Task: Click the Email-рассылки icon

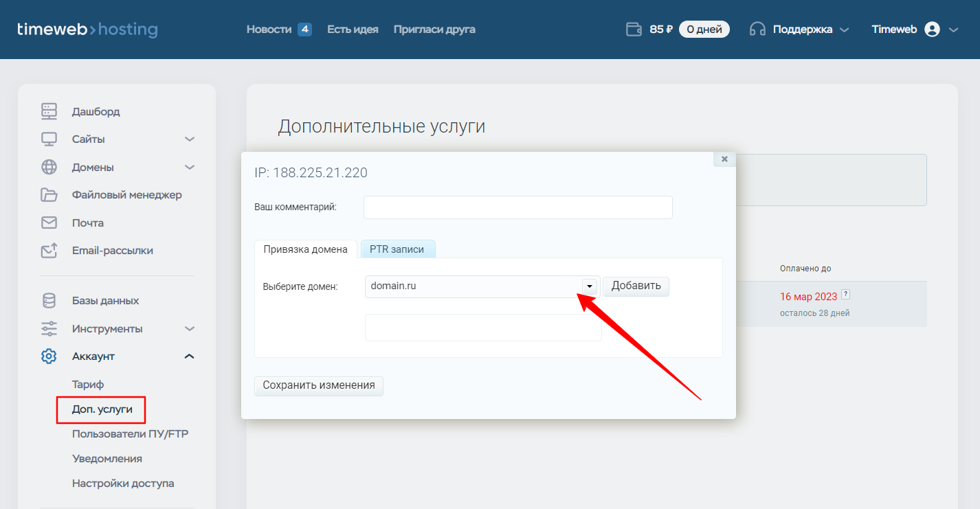Action: point(49,251)
